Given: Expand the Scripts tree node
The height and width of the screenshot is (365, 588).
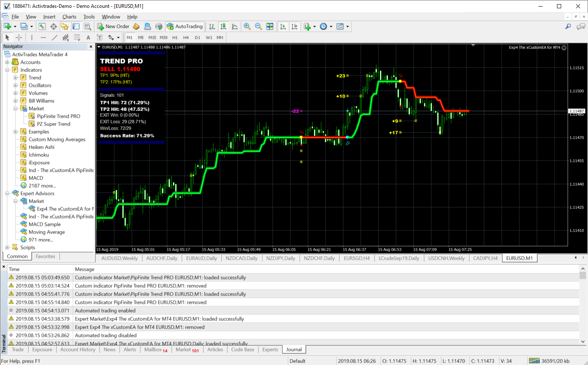Looking at the screenshot, I should pyautogui.click(x=7, y=248).
